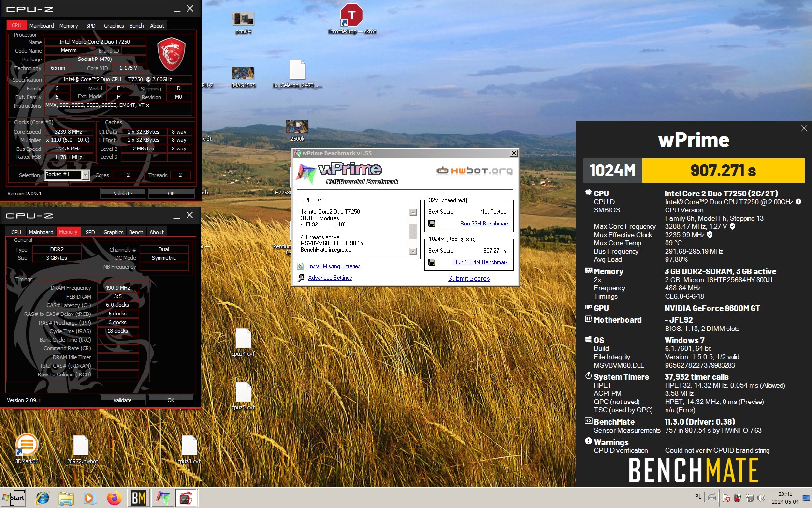This screenshot has height=508, width=812.
Task: Click the scroll up arrow in the wPrime CPU List
Action: (413, 212)
